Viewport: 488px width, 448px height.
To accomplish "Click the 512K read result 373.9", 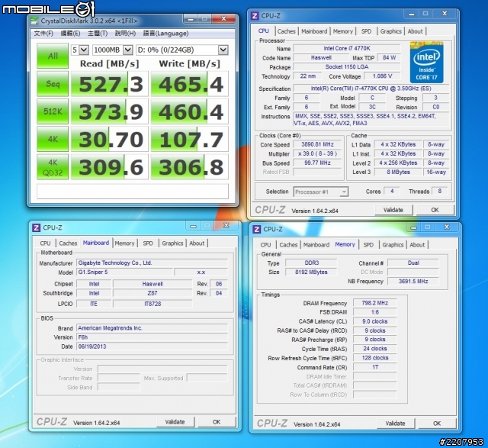I will click(x=110, y=111).
